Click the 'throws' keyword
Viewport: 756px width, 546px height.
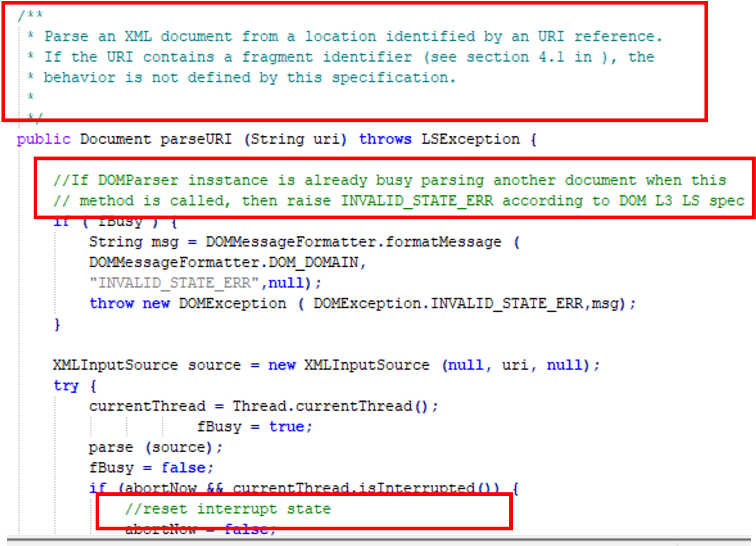point(385,139)
